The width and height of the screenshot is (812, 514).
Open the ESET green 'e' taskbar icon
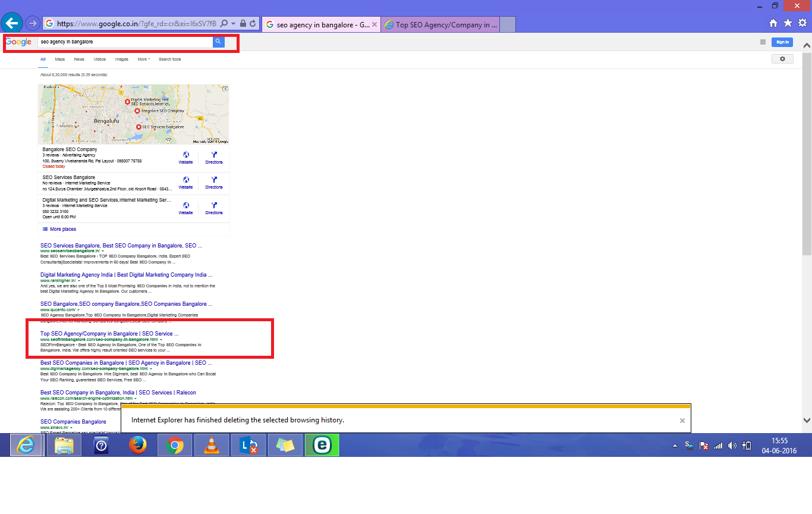(322, 445)
